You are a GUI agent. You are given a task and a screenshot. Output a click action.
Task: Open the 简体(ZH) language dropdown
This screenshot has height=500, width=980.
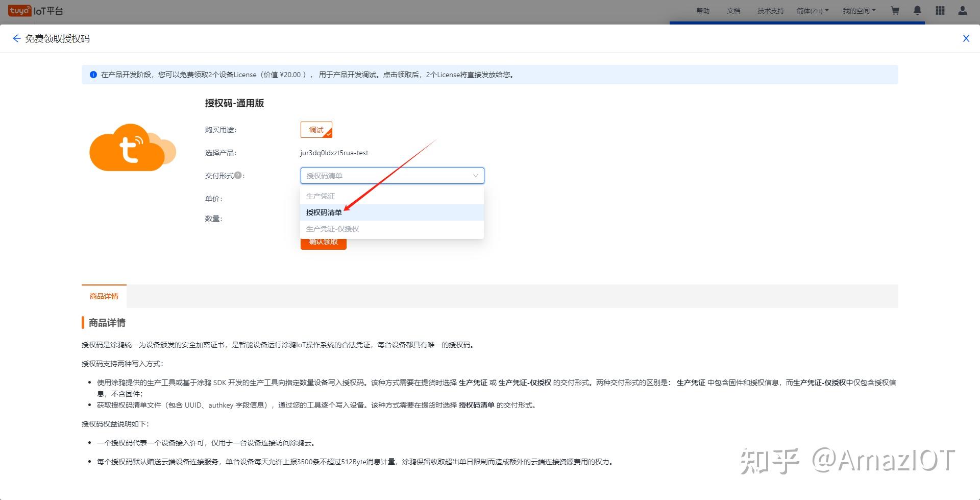click(x=813, y=10)
